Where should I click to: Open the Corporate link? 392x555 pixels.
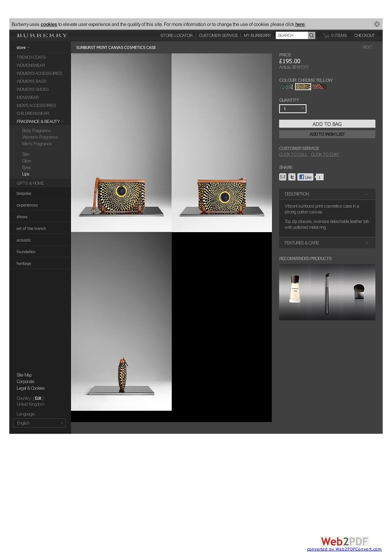click(x=25, y=382)
